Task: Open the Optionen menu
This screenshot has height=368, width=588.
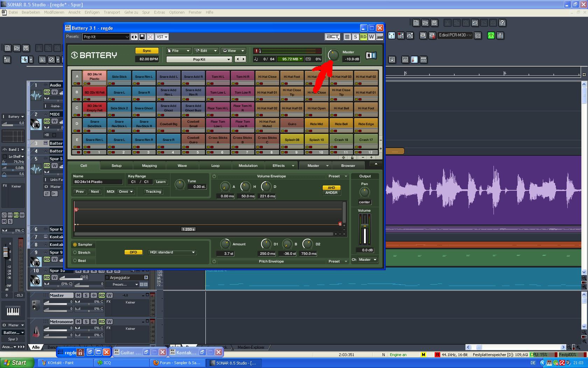Action: click(177, 12)
